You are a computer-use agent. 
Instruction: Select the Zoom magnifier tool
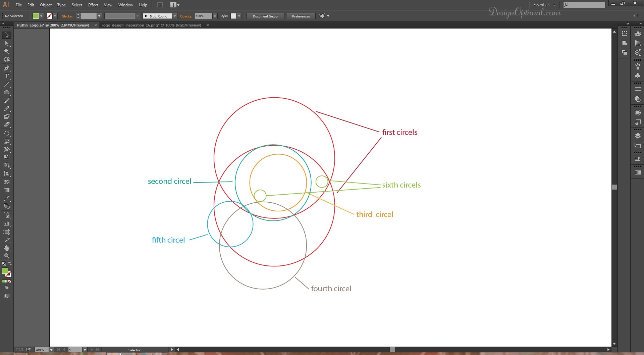tap(6, 256)
